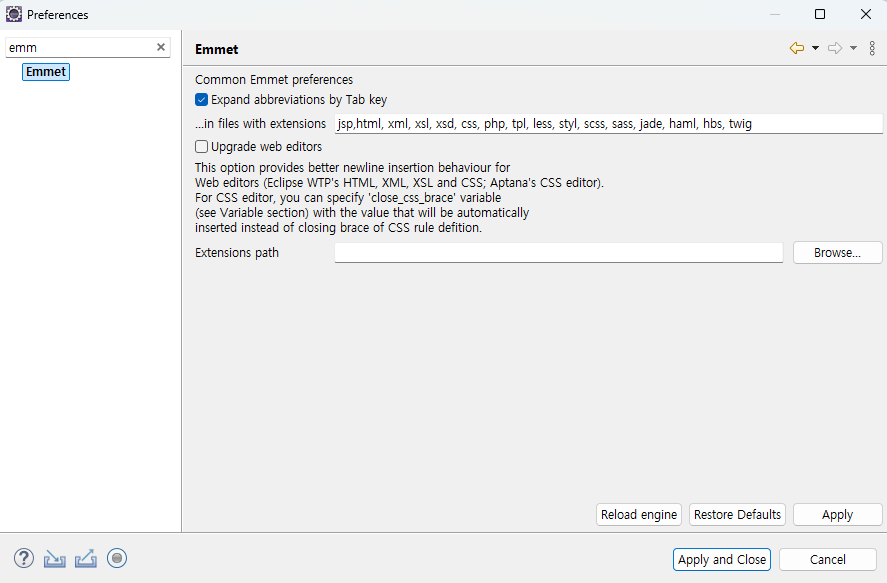Click the export preferences icon
The height and width of the screenshot is (583, 887).
86,558
